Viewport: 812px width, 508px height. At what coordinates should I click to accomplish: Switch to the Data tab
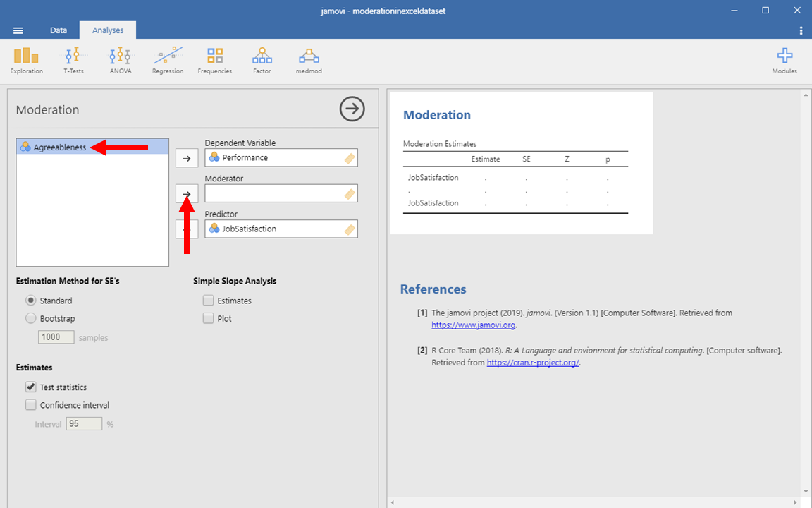coord(59,30)
